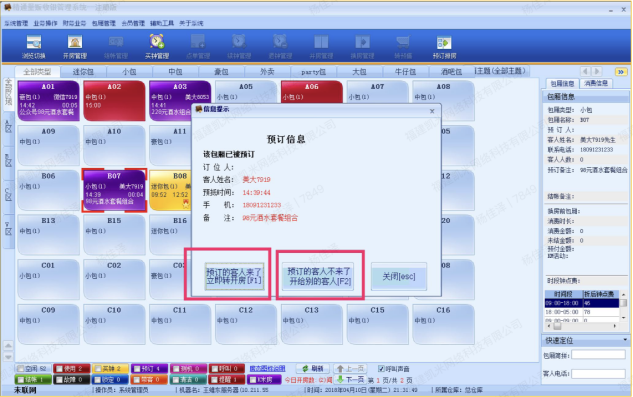
Task: Toggle the 结账 1 filter checkbox
Action: coord(20,380)
